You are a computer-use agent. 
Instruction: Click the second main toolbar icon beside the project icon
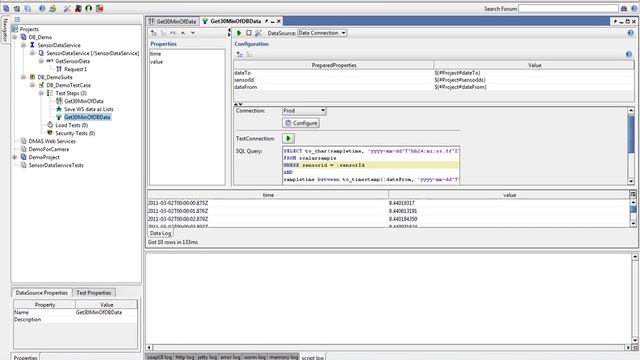point(17,8)
